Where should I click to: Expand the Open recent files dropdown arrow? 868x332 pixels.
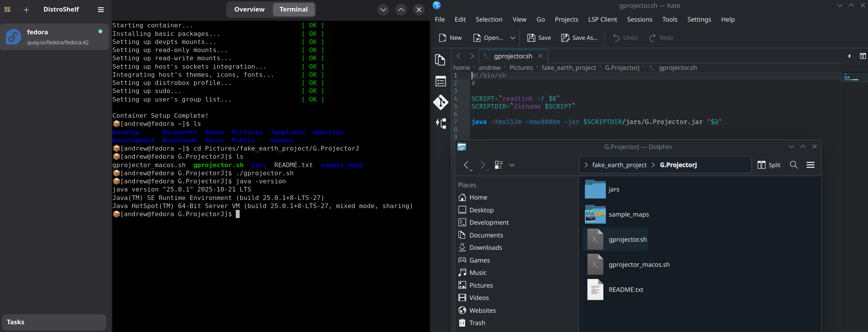(512, 38)
